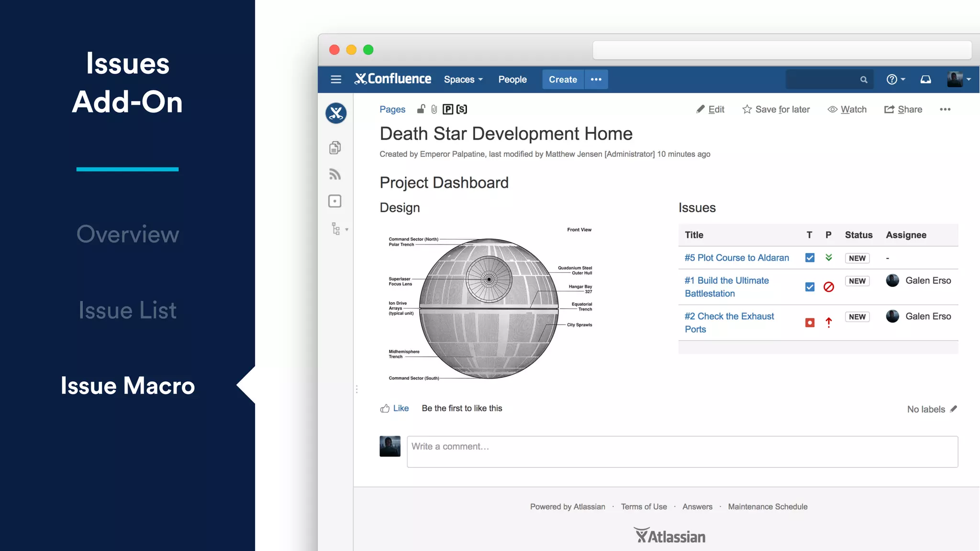
Task: Click the bracketed S icon
Action: [x=462, y=110]
